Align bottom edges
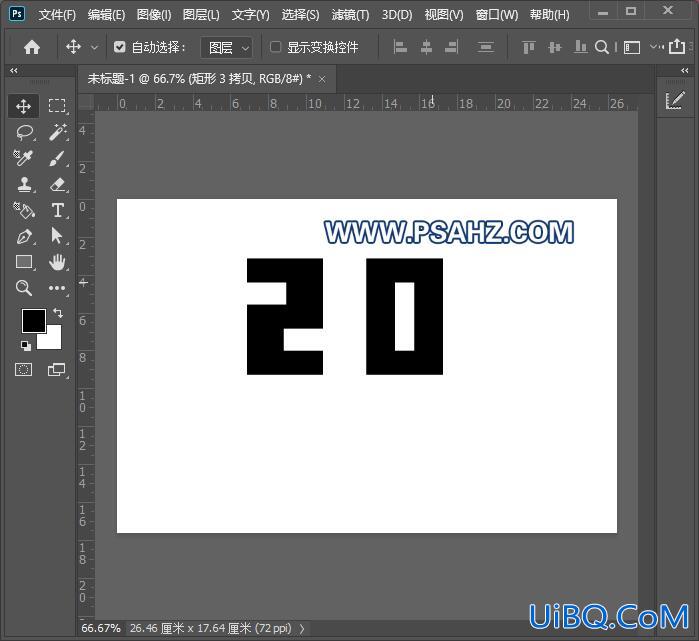The width and height of the screenshot is (699, 641). point(580,47)
